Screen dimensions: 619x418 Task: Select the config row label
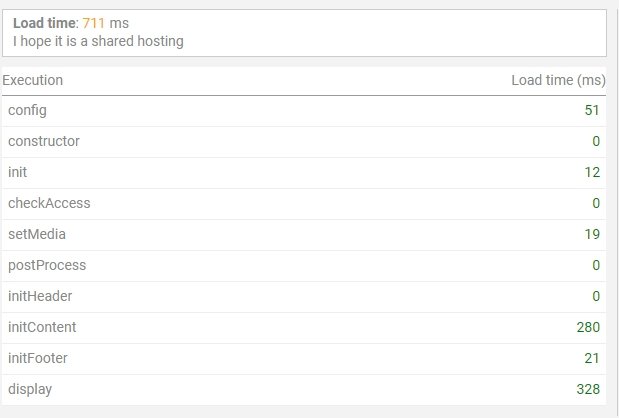[27, 111]
